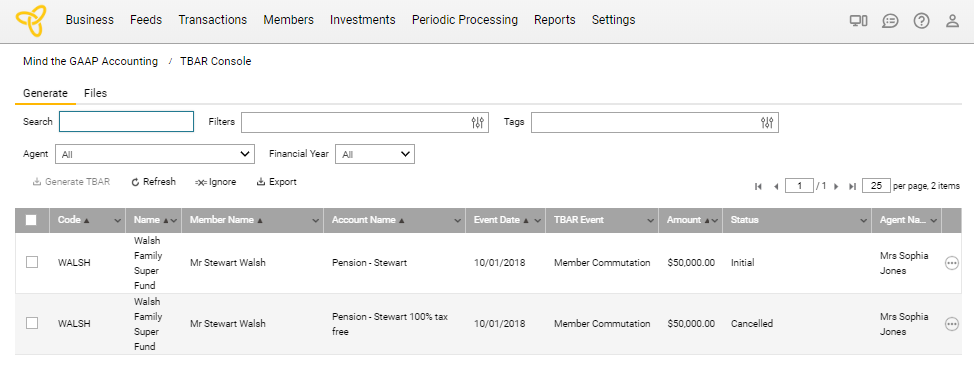Expand Status column menu chevron
974x365 pixels.
pyautogui.click(x=863, y=220)
